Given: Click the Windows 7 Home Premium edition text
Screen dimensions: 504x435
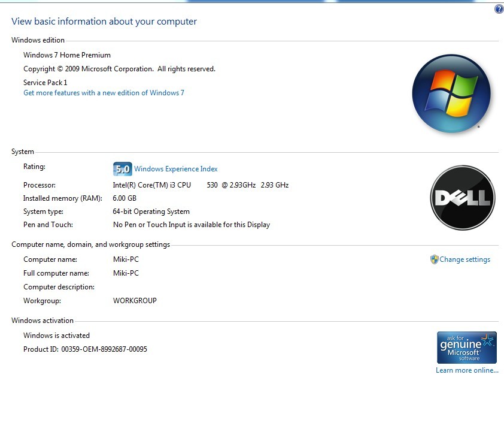Looking at the screenshot, I should (x=67, y=55).
